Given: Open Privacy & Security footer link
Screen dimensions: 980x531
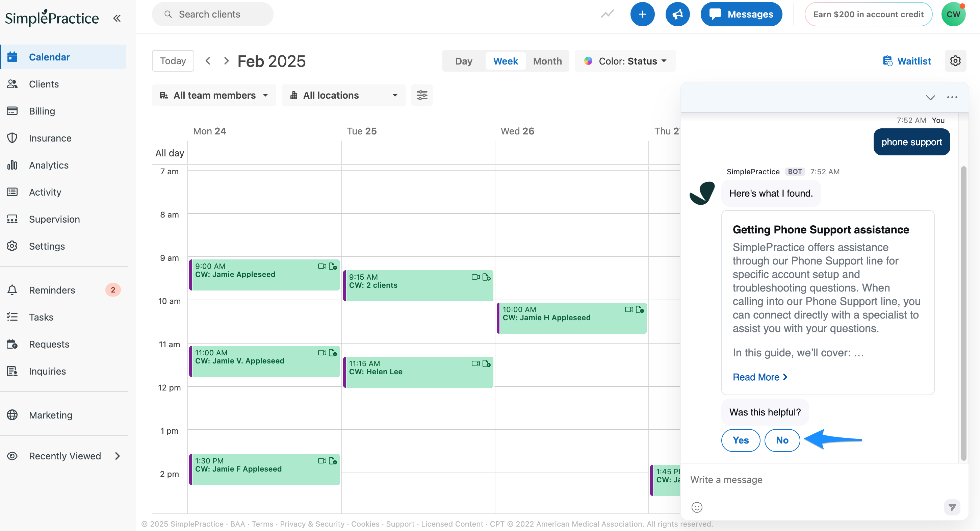Looking at the screenshot, I should [x=312, y=524].
